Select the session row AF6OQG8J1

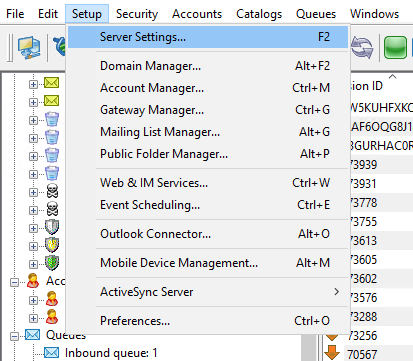[381, 127]
